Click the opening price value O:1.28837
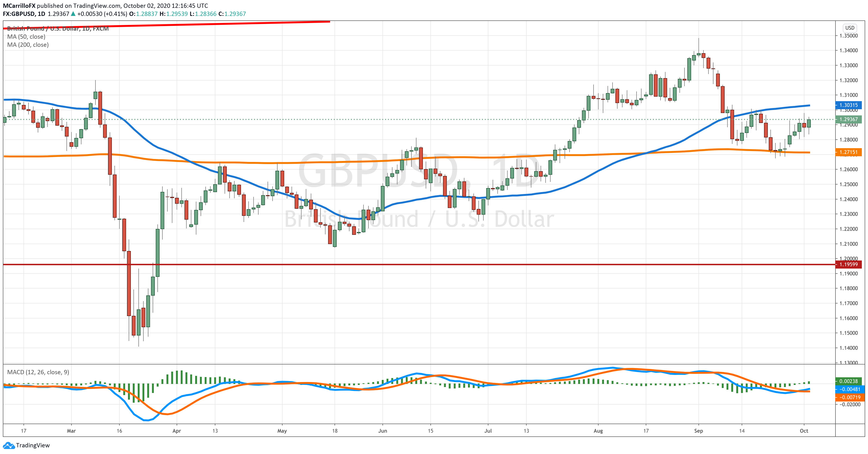868x454 pixels. click(144, 14)
